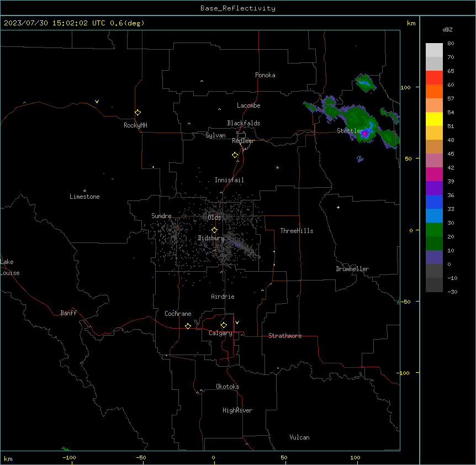Select the yellow diamond marker below Cochrane

point(188,326)
